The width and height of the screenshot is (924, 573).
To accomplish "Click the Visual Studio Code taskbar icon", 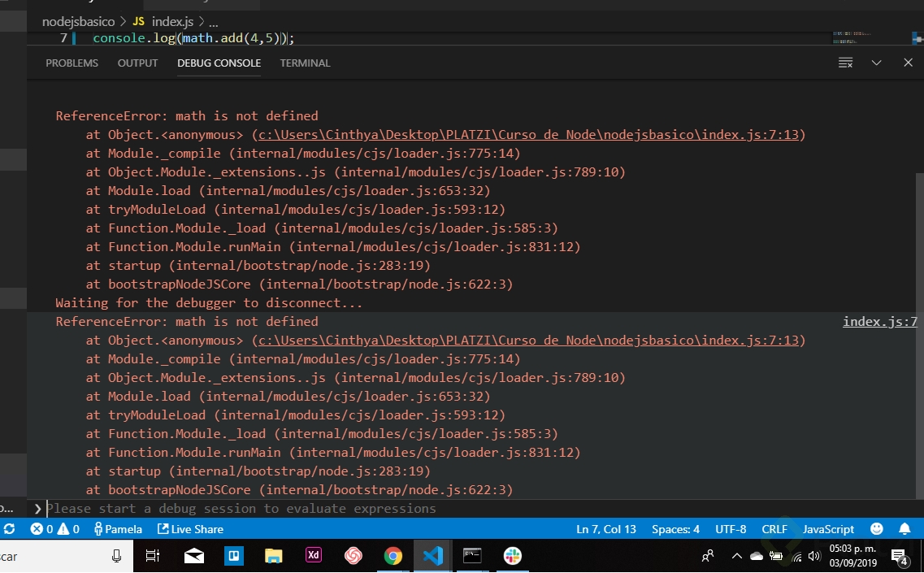I will [433, 556].
